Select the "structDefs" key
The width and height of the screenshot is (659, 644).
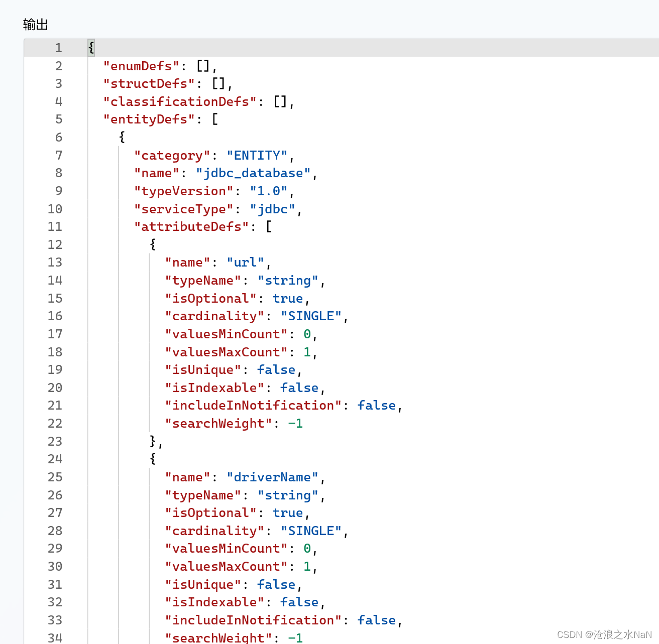point(149,83)
